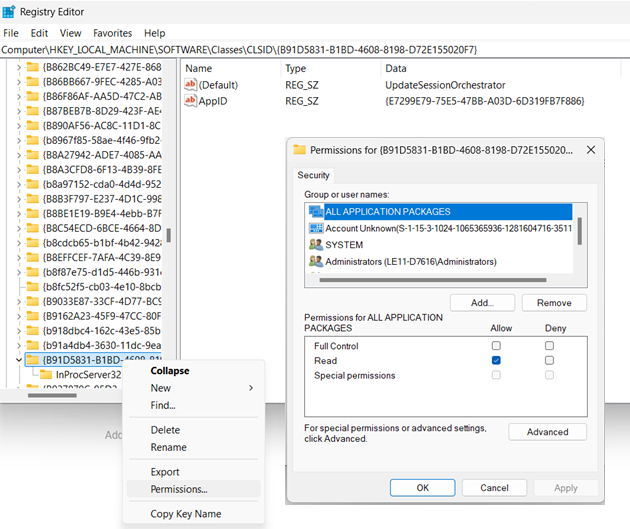Click folder icon of {B8C54ECD-6BCE-4664-8D key
630x529 pixels.
(x=33, y=228)
